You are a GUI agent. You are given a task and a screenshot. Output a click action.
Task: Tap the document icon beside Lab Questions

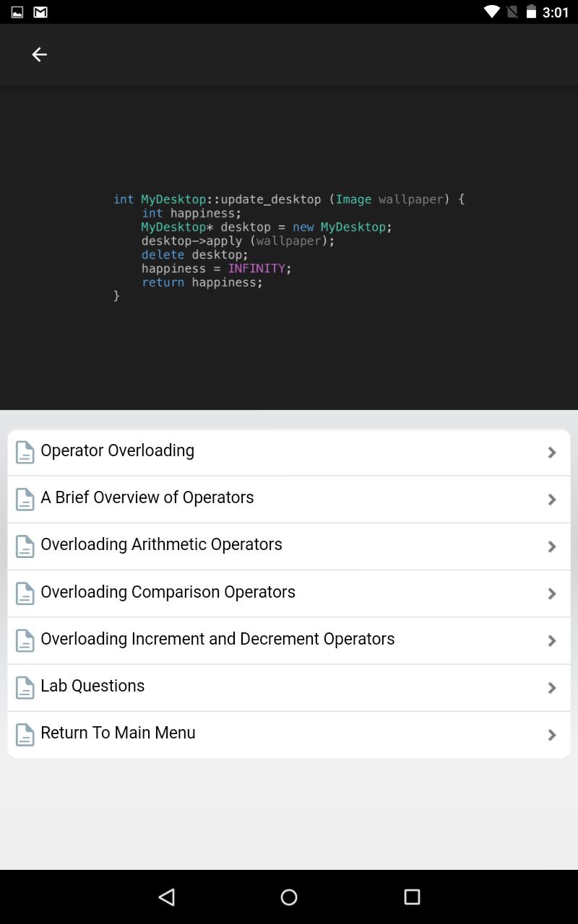point(25,688)
